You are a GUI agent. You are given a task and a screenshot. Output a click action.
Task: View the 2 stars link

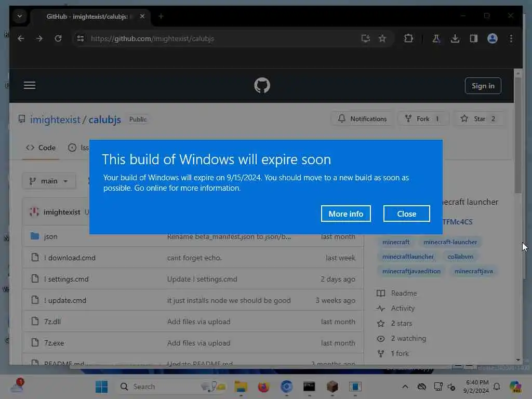point(394,323)
